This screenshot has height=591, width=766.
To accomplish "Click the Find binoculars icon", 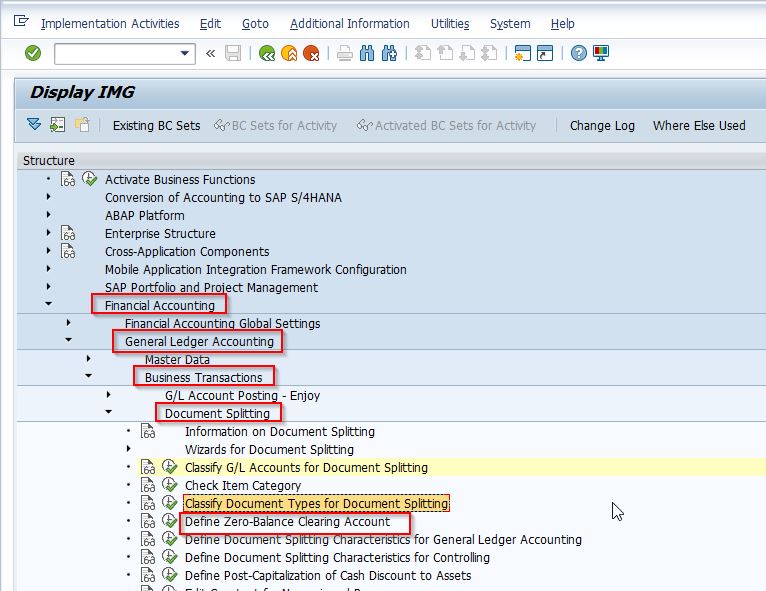I will (x=367, y=53).
